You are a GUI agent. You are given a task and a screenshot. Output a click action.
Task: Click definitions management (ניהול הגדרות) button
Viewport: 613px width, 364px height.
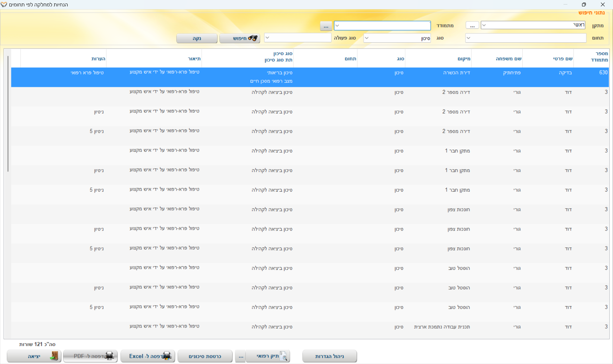coord(329,356)
